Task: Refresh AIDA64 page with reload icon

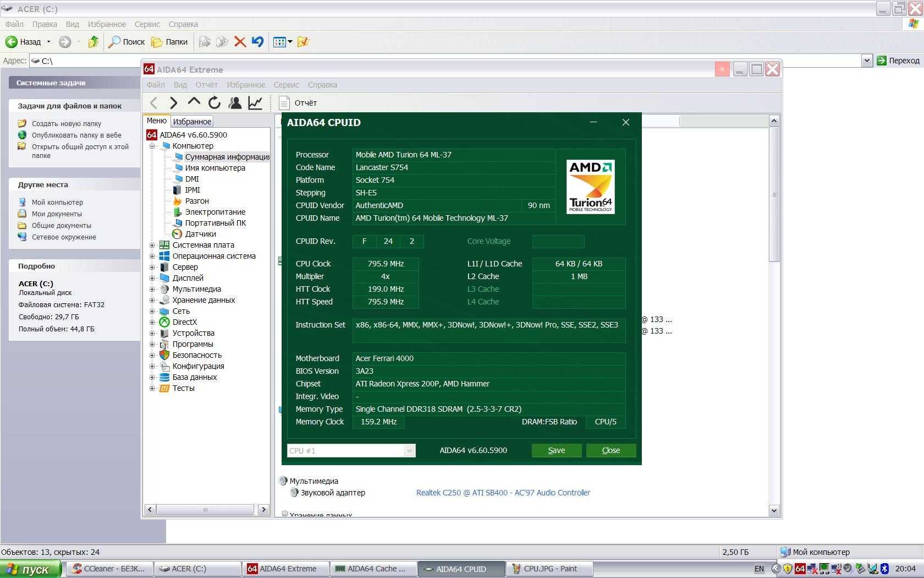Action: click(x=215, y=102)
